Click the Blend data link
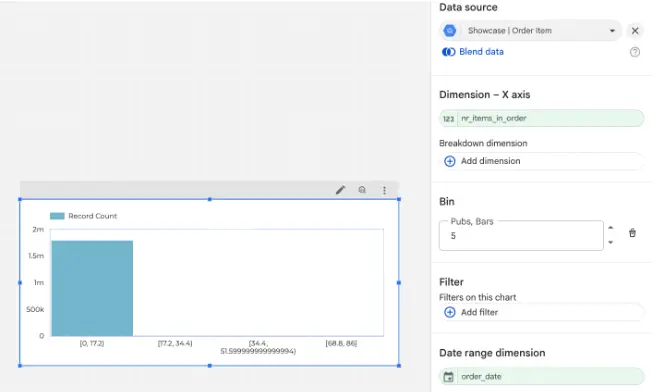Screen dimensions: 660x392 point(481,52)
